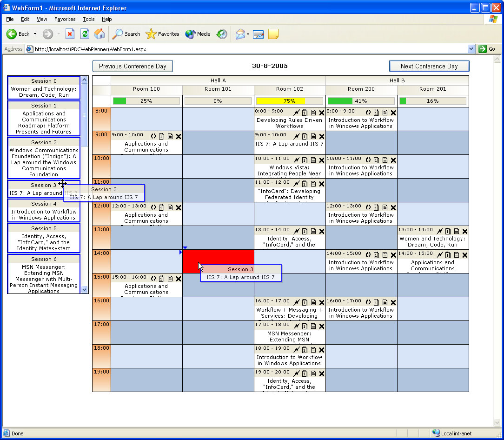The height and width of the screenshot is (440, 504).
Task: Open calendar icon on 9:00 Room 100 session
Action: click(161, 136)
